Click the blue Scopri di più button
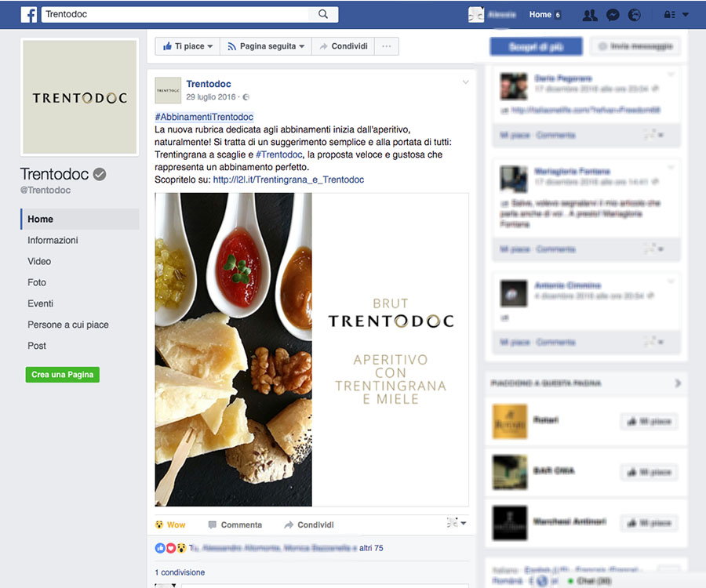Viewport: 706px width, 588px height. (536, 47)
